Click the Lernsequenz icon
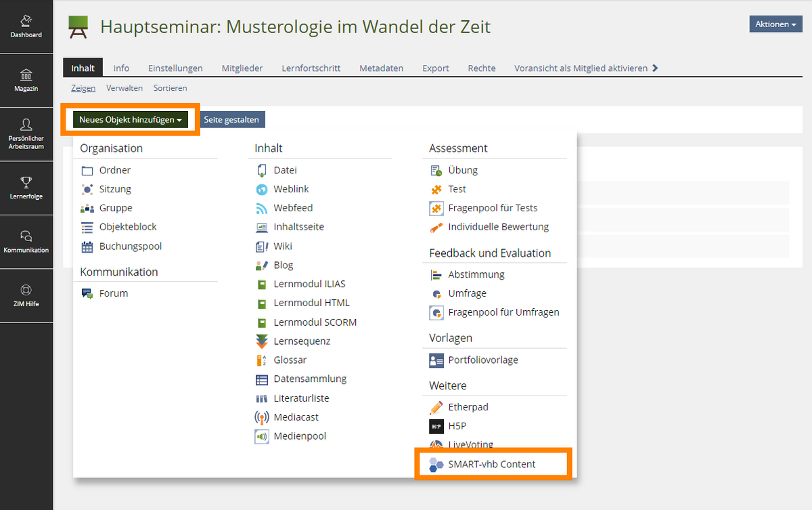The width and height of the screenshot is (812, 510). tap(262, 341)
